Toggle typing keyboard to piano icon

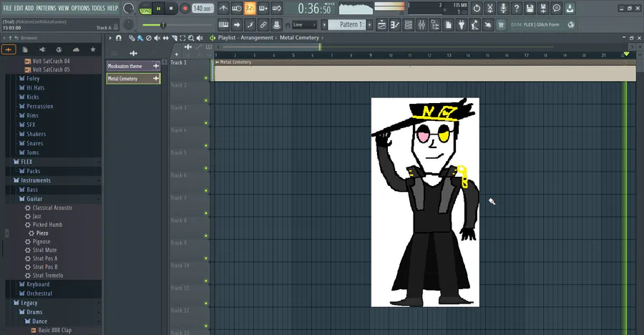pos(223,24)
